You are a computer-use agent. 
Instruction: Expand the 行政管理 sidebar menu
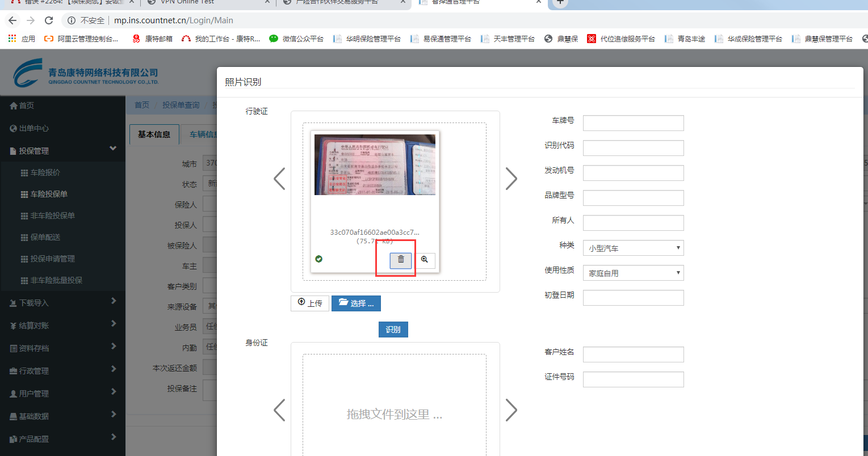[x=62, y=371]
